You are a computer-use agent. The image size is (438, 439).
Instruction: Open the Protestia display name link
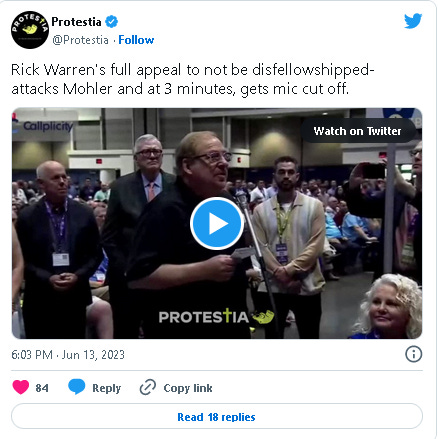click(x=76, y=22)
